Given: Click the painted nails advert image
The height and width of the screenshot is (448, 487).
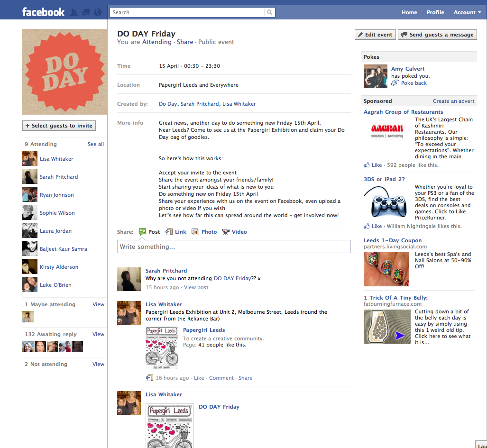Looking at the screenshot, I should point(386,269).
